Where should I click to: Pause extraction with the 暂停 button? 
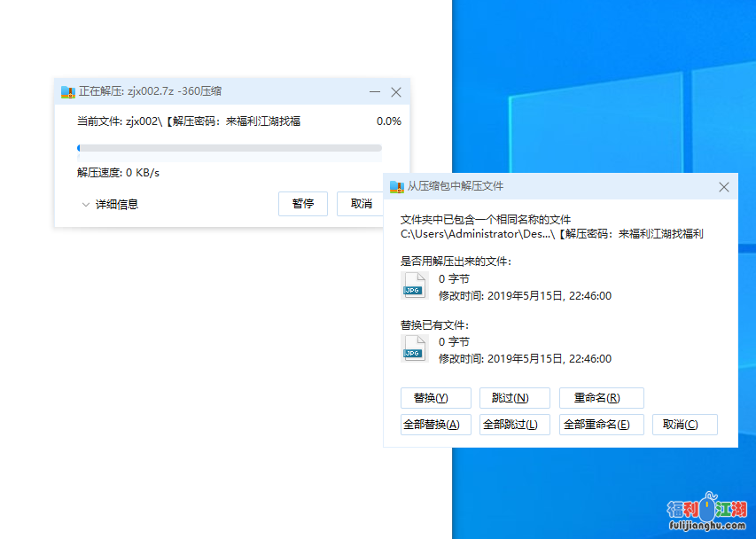[x=303, y=204]
